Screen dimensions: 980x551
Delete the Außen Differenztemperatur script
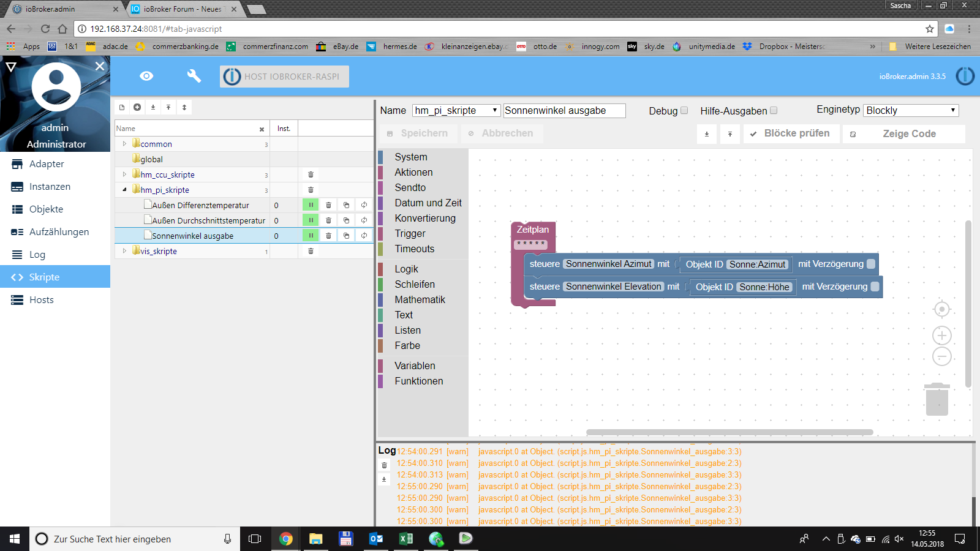pos(328,205)
